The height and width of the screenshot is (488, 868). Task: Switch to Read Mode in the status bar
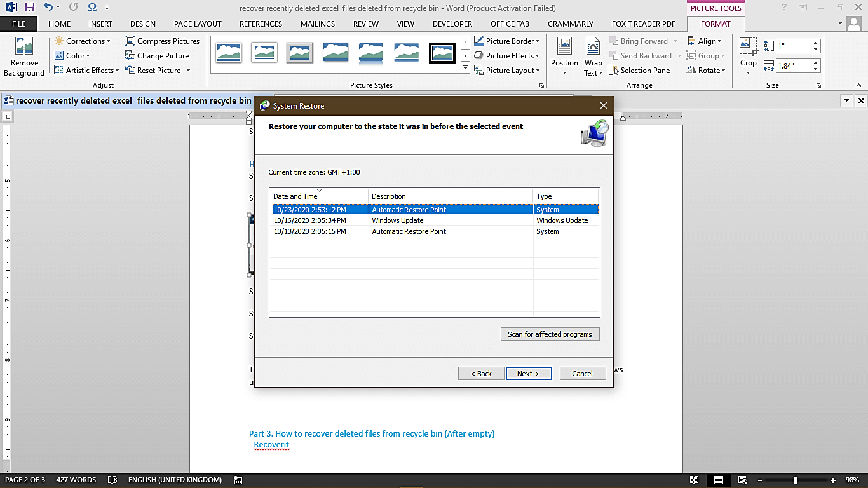coord(695,480)
